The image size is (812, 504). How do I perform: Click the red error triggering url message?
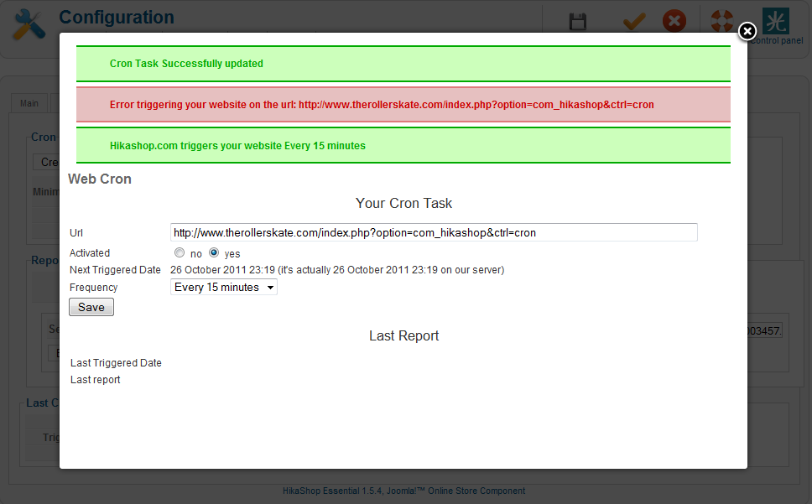(x=382, y=105)
